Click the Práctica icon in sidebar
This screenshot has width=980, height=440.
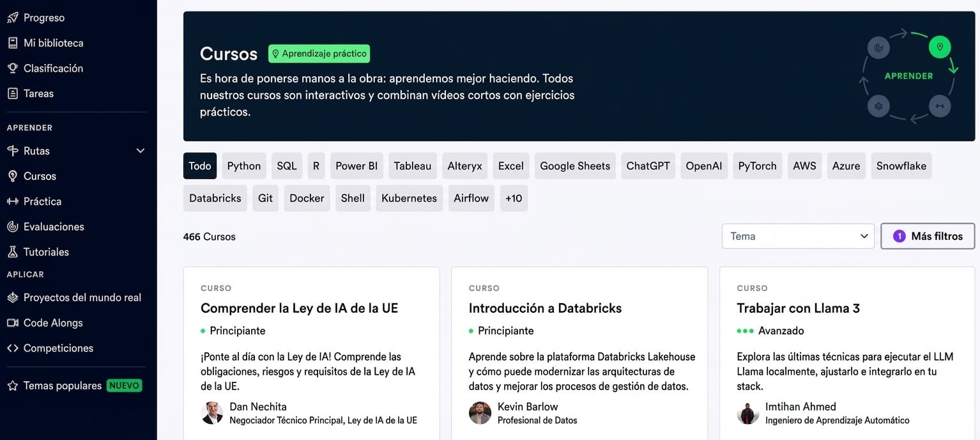13,201
